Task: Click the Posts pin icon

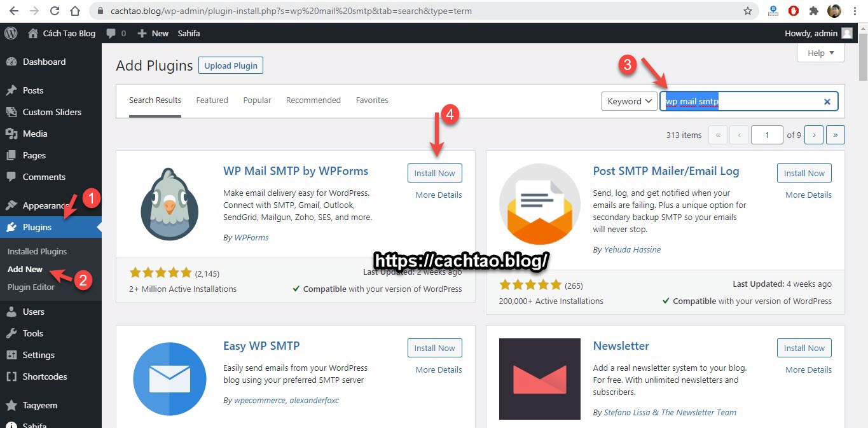Action: coord(11,90)
